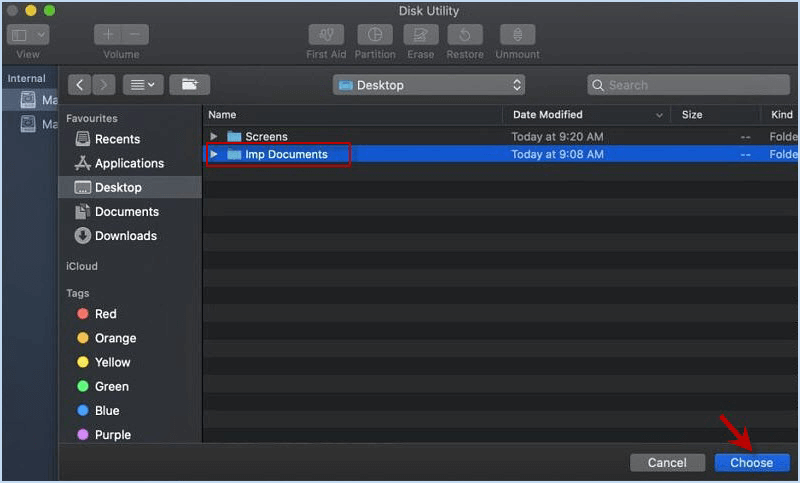Click the Tags section header
Image resolution: width=800 pixels, height=483 pixels.
[78, 293]
